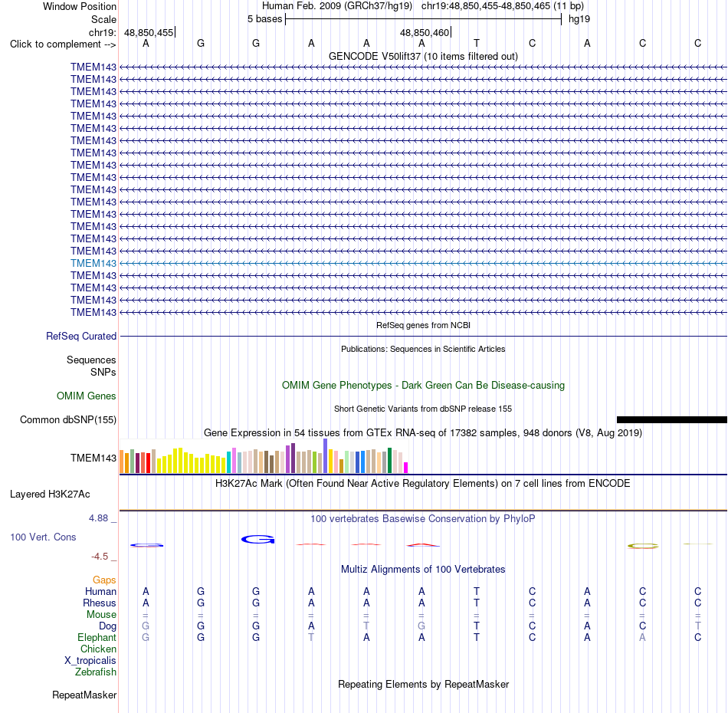This screenshot has width=728, height=713.
Task: Select the 'Elephant' alignment row label
Action: (x=97, y=637)
